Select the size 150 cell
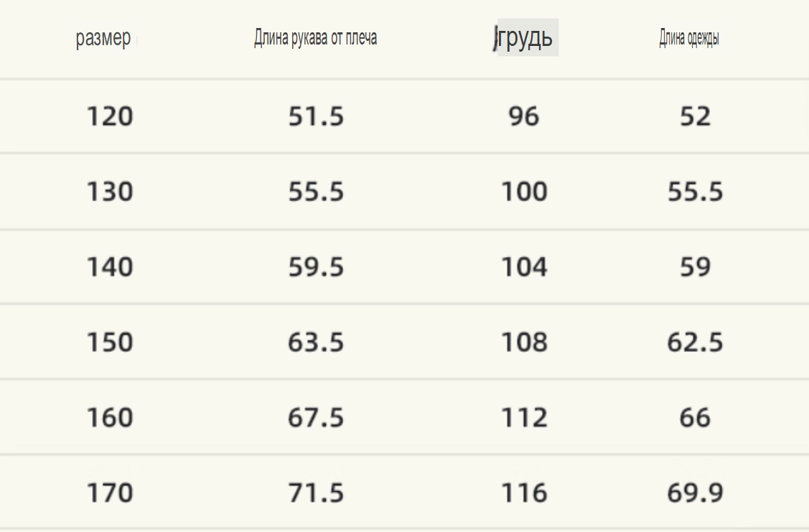 (110, 342)
